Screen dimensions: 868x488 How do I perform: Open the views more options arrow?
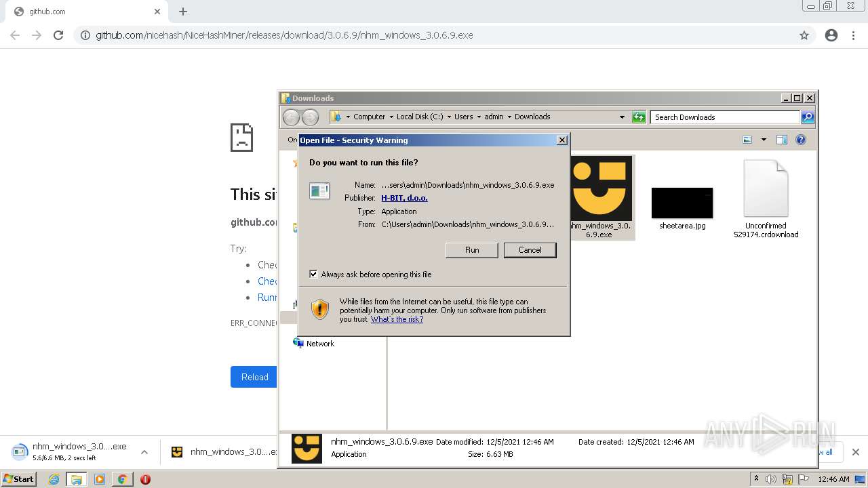point(764,140)
